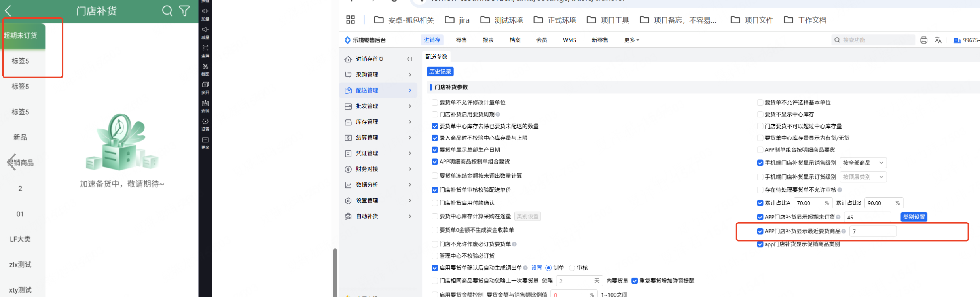Switch to 零售 top tab
The width and height of the screenshot is (980, 297).
[x=461, y=40]
